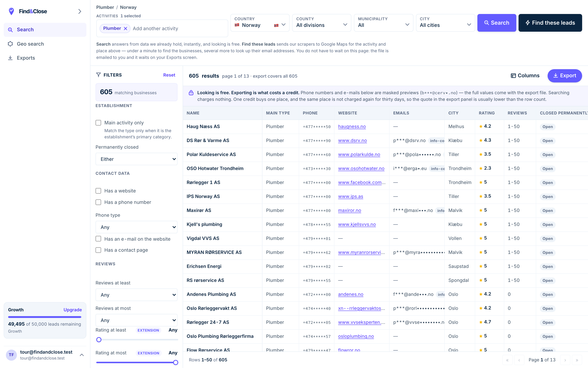Click the Plumber breadcrumb
Image resolution: width=588 pixels, height=368 pixels.
105,7
